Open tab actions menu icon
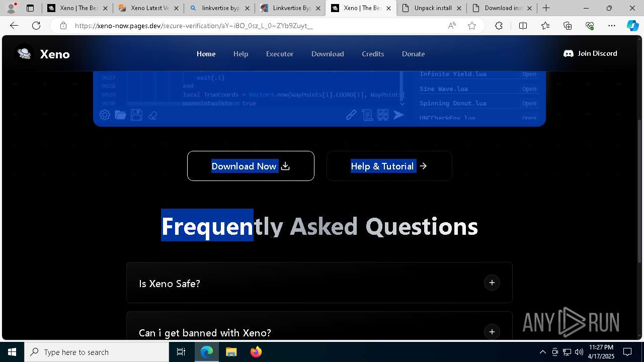This screenshot has width=644, height=362. coord(30,8)
